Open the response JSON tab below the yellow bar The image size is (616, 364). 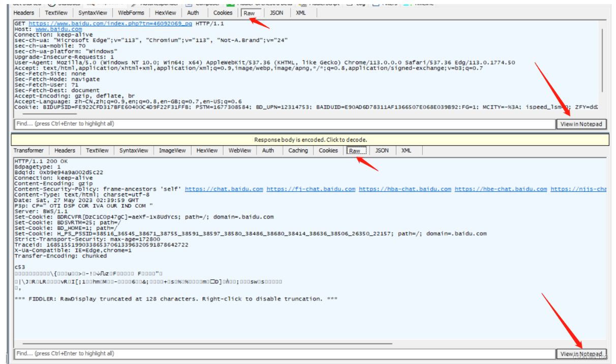pos(382,150)
